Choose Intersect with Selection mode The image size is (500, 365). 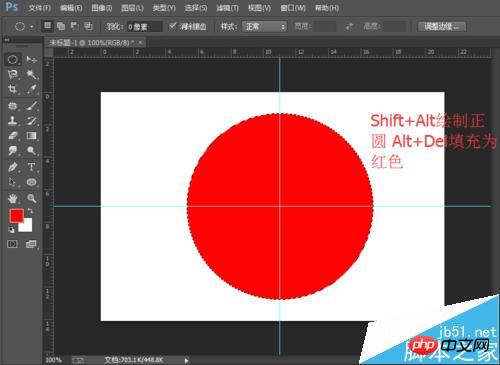pos(88,26)
